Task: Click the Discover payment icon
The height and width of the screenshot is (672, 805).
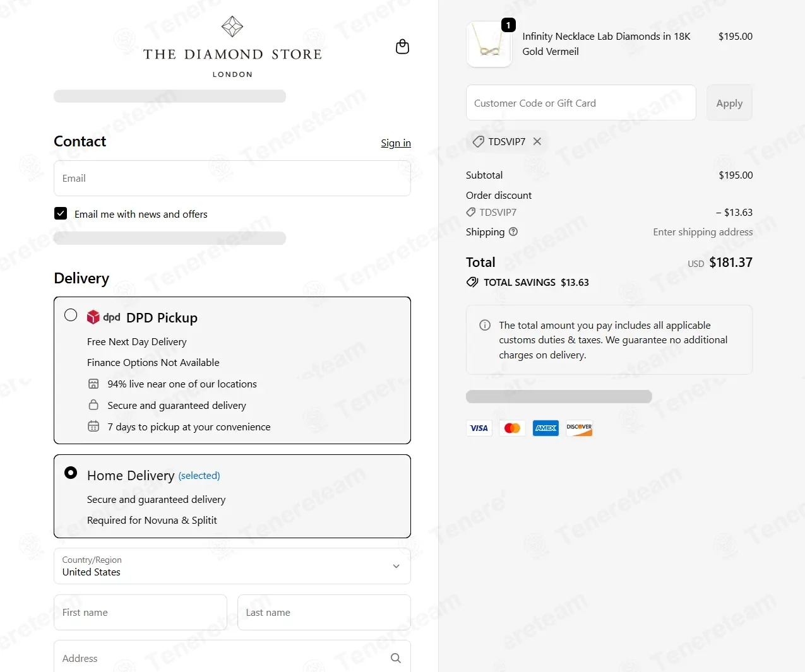Action: pyautogui.click(x=579, y=428)
